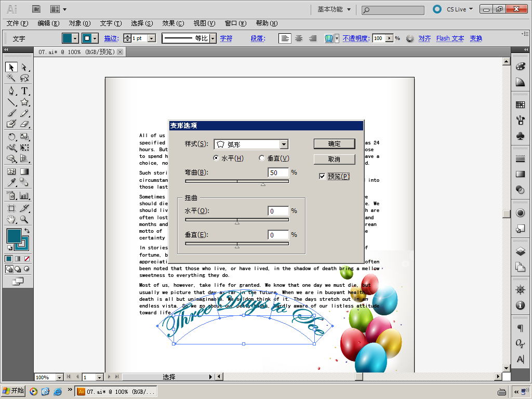The image size is (532, 399).
Task: Enable Draw Behind mode
Action: (18, 269)
